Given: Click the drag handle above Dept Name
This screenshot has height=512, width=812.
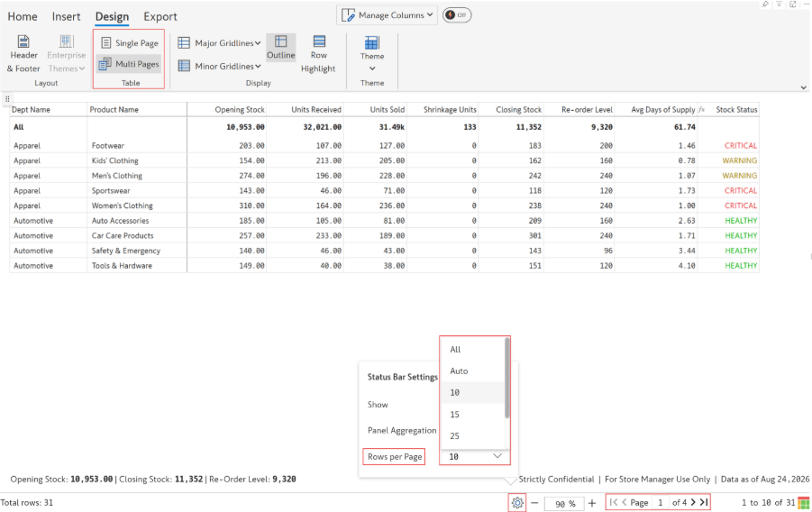Looking at the screenshot, I should [x=7, y=99].
